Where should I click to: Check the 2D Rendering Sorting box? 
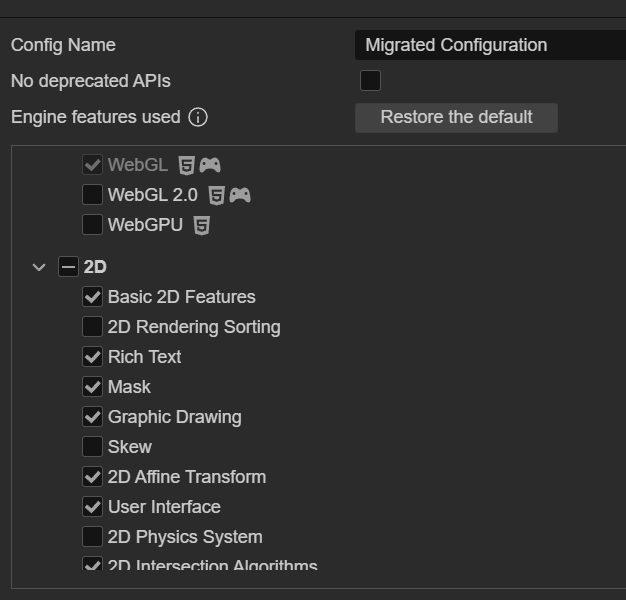pos(92,327)
